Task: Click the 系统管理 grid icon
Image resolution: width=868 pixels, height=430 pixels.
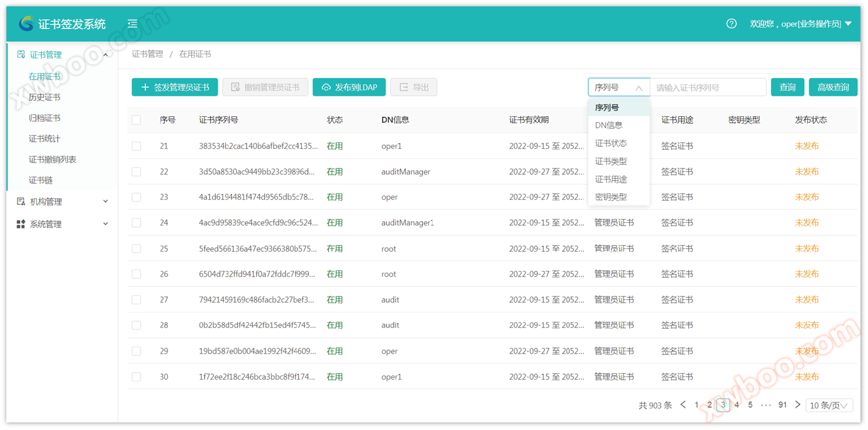Action: click(x=21, y=224)
